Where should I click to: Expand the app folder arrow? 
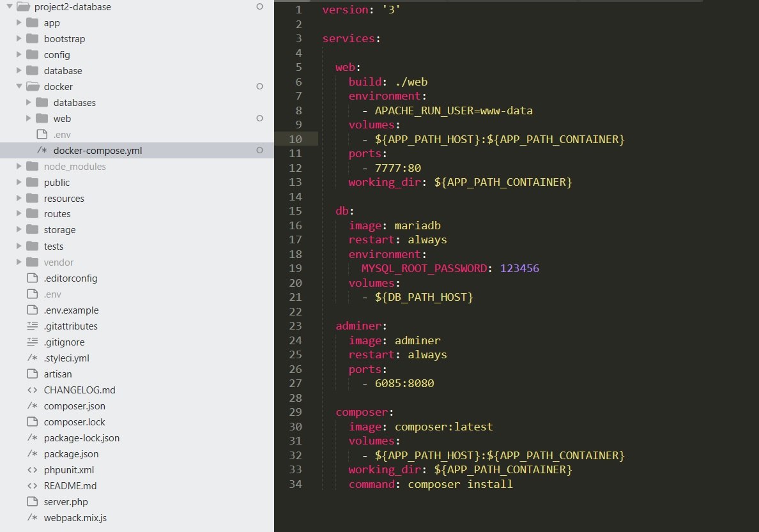click(x=19, y=23)
